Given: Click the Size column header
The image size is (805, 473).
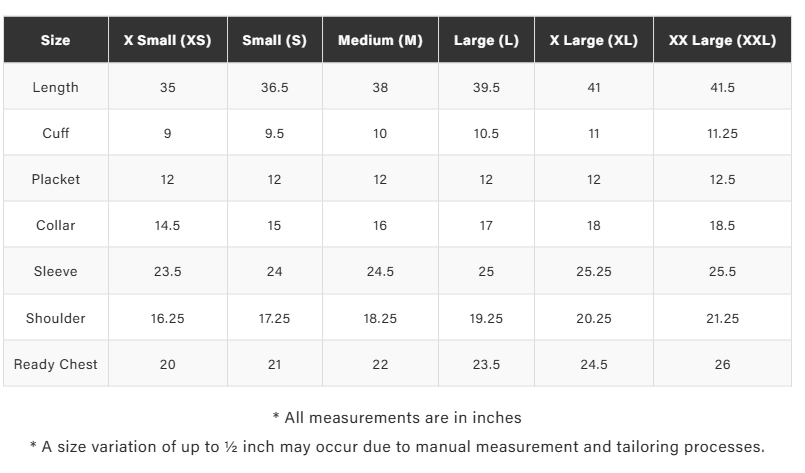Looking at the screenshot, I should coord(55,41).
